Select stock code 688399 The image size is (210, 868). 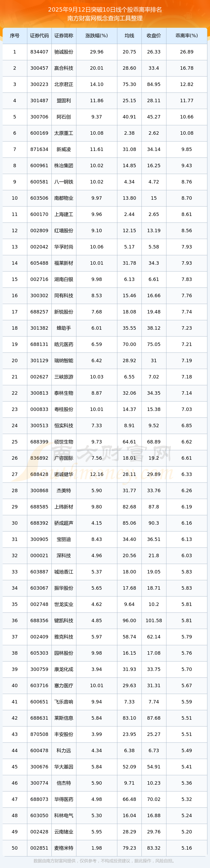(x=39, y=442)
